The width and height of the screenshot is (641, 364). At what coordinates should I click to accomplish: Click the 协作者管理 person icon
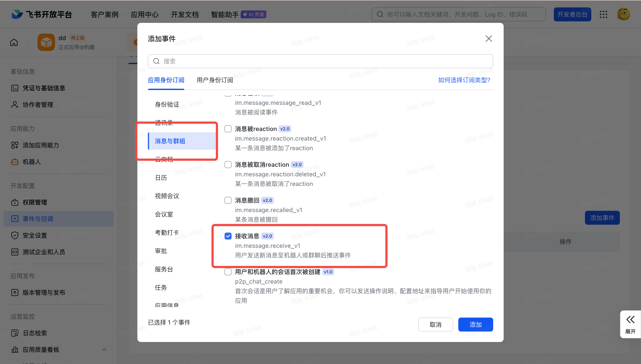coord(15,104)
